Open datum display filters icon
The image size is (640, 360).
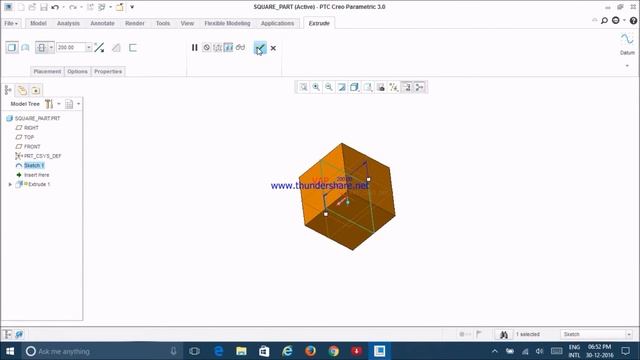[x=394, y=87]
